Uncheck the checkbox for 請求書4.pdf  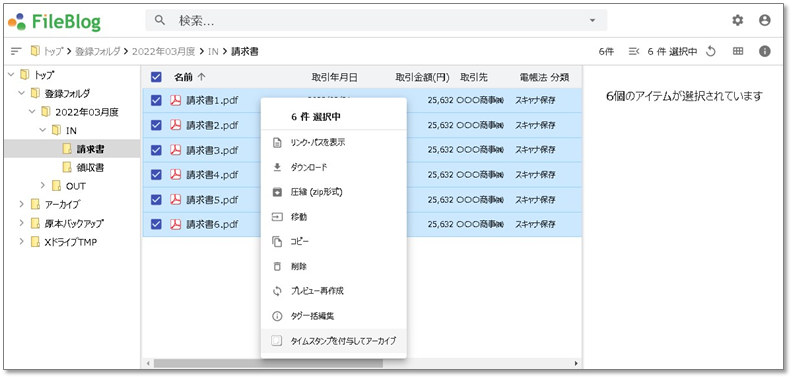pos(156,175)
